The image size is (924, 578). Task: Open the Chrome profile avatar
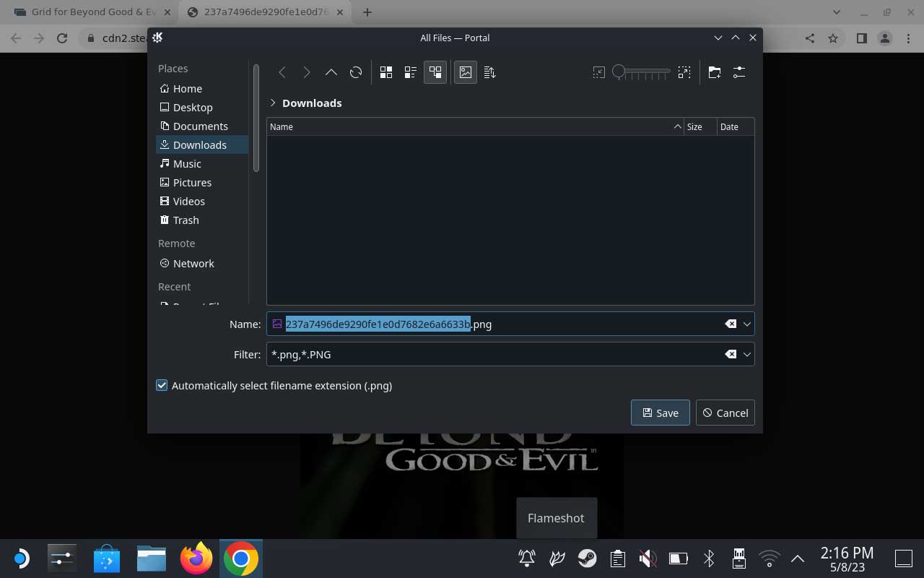click(x=884, y=38)
